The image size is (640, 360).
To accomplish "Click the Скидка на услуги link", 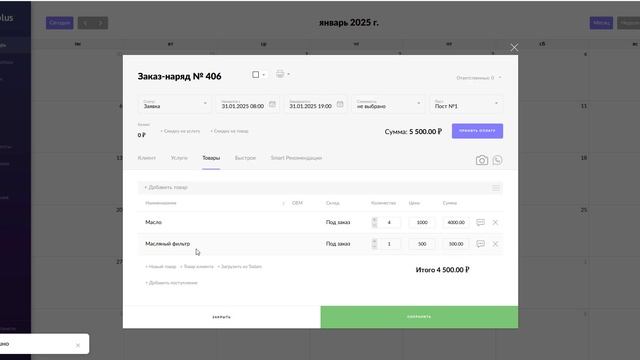I will [180, 131].
